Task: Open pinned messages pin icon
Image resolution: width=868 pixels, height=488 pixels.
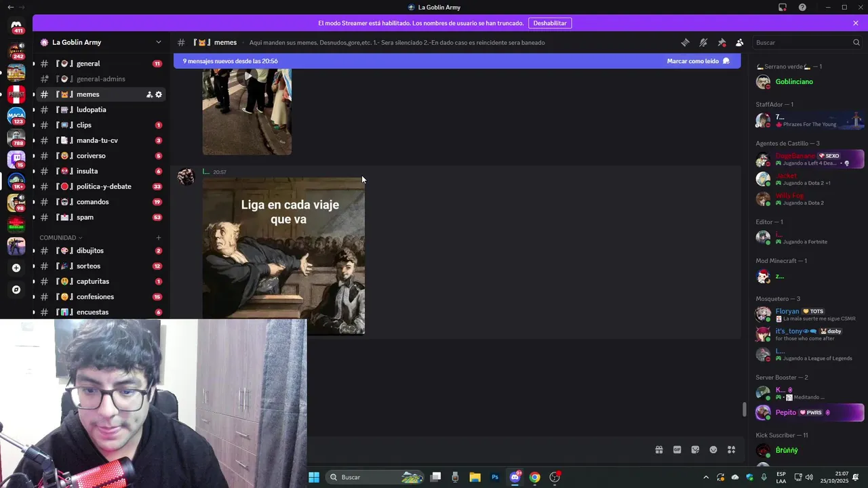Action: coord(722,42)
